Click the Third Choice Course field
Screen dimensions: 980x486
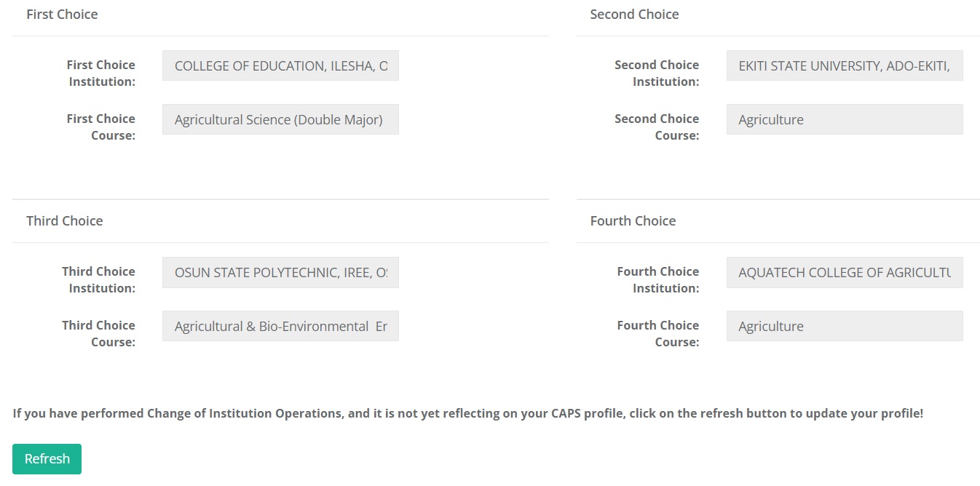click(280, 326)
